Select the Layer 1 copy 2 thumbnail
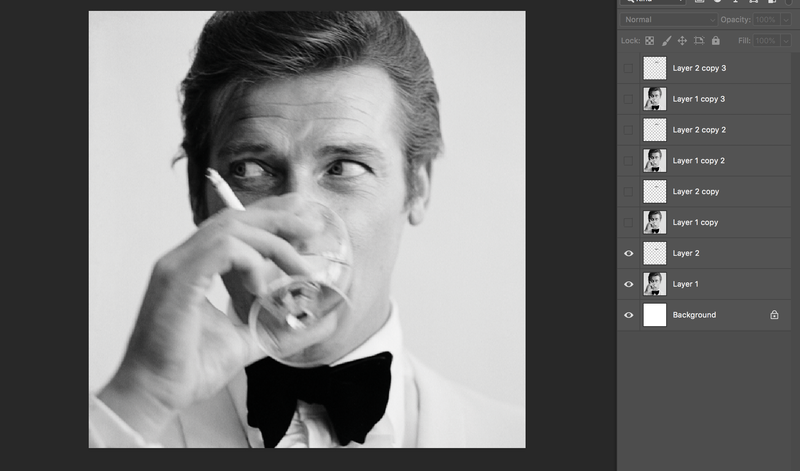 click(655, 161)
